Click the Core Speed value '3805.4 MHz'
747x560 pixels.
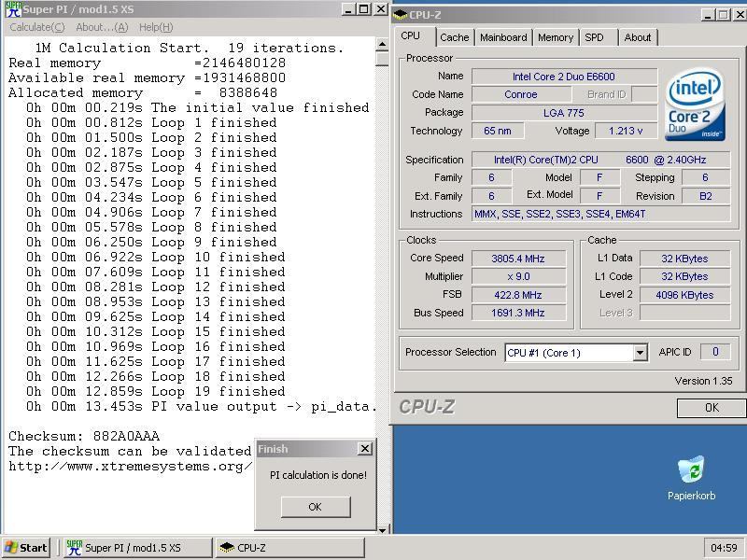pyautogui.click(x=518, y=259)
